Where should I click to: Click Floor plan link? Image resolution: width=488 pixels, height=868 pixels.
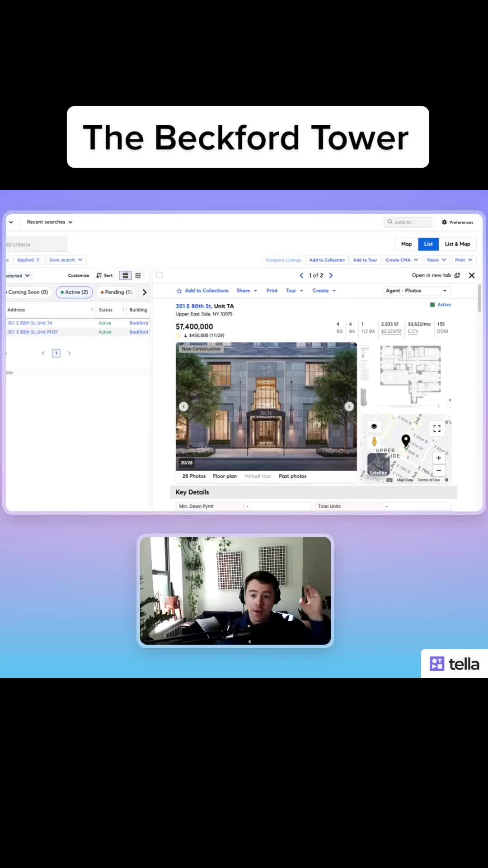[225, 476]
